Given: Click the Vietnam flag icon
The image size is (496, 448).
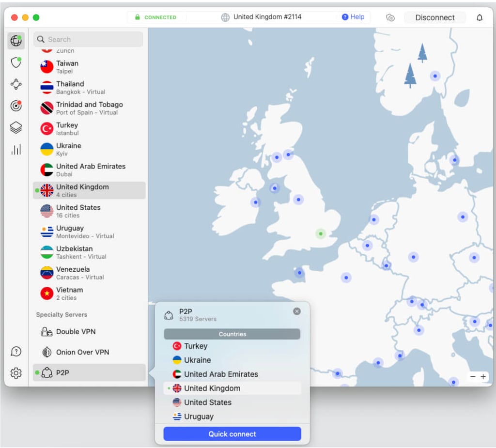Looking at the screenshot, I should (47, 294).
